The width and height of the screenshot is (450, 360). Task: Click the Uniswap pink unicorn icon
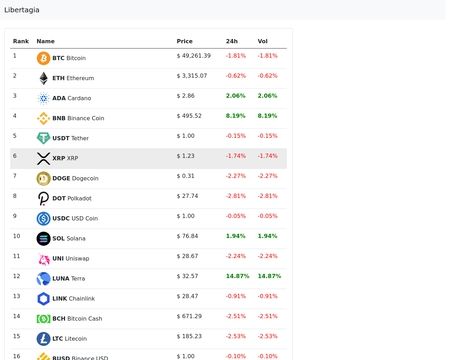[43, 259]
